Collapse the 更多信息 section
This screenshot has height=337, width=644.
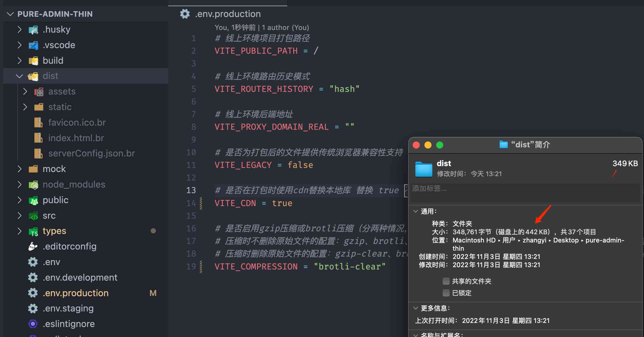click(x=416, y=308)
